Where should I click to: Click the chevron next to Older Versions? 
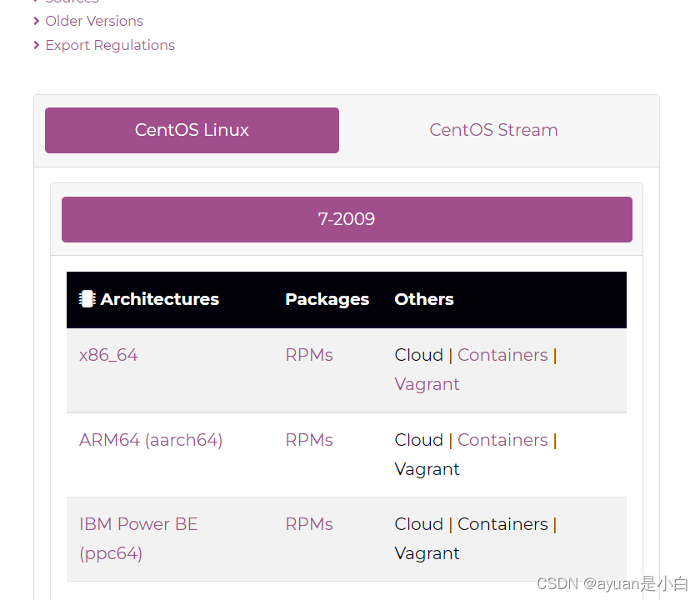36,21
